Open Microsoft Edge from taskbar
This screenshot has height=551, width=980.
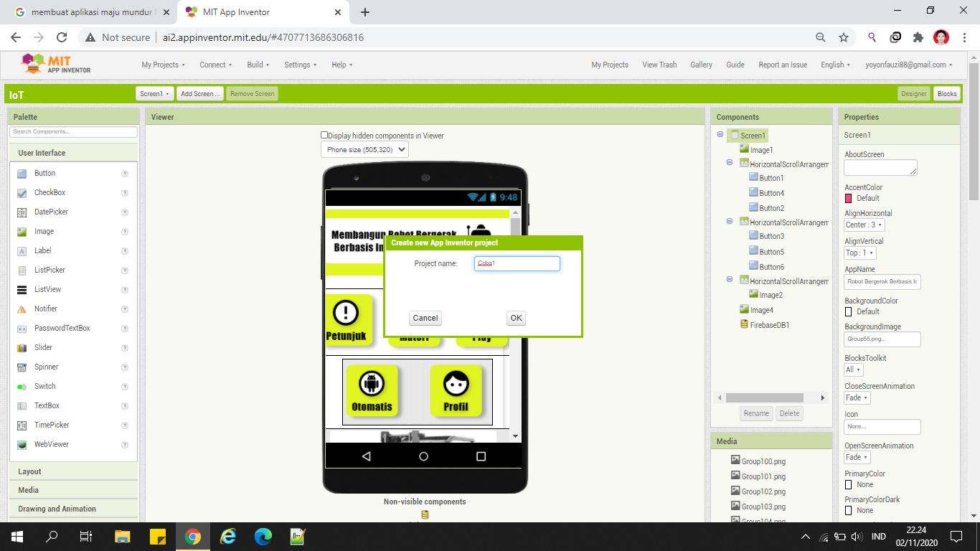[x=263, y=537]
